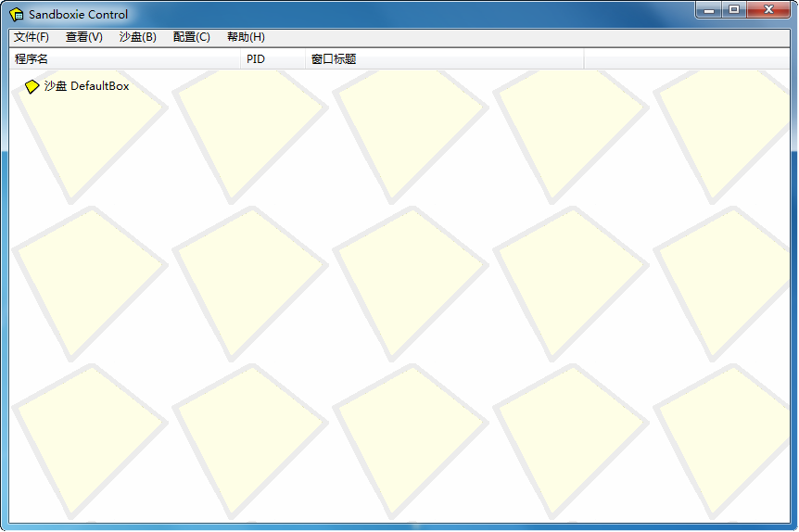The image size is (799, 532).
Task: Click the blank column header after 窗口标题
Action: (686, 59)
